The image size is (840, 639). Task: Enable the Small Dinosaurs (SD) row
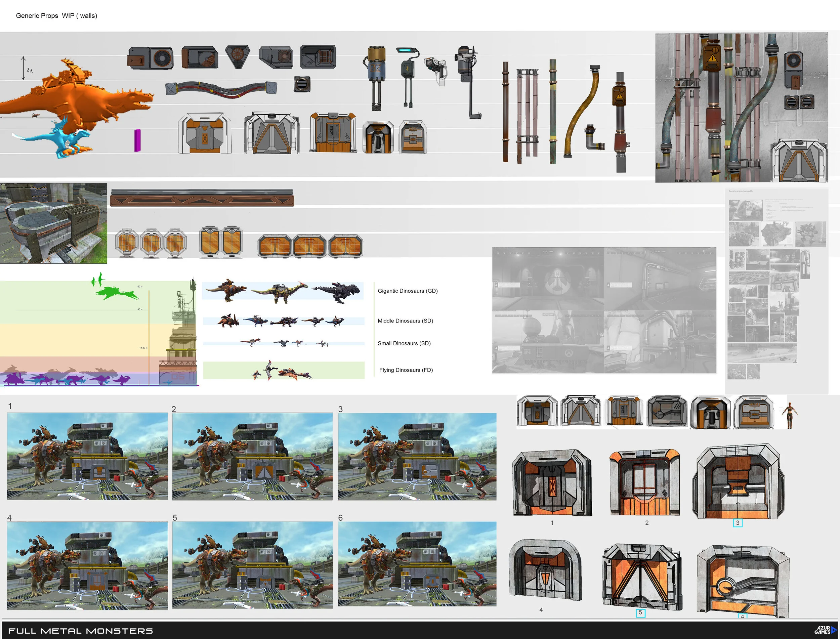tap(404, 343)
